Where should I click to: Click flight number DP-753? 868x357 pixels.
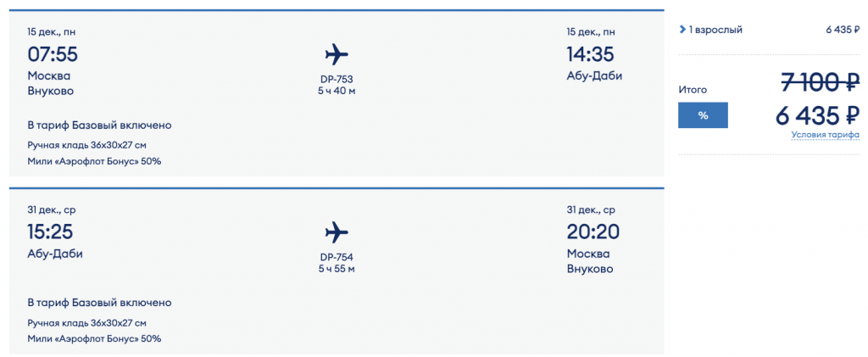point(337,80)
